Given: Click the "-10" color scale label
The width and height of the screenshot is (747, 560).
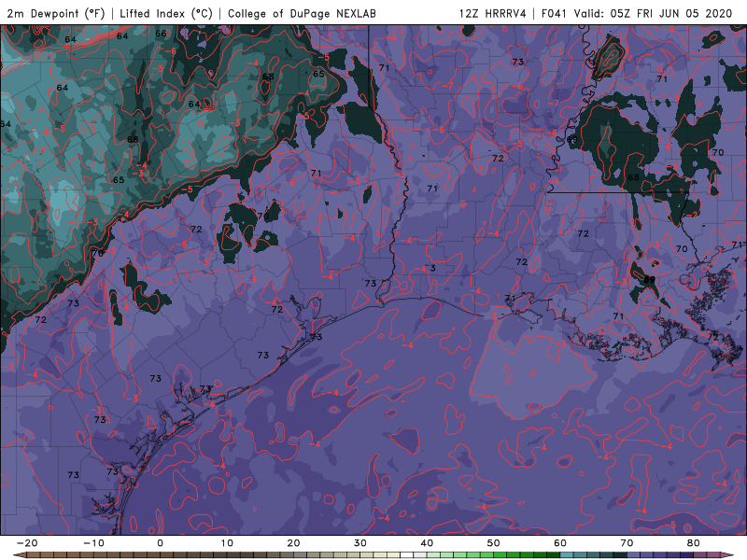Looking at the screenshot, I should pyautogui.click(x=93, y=543).
